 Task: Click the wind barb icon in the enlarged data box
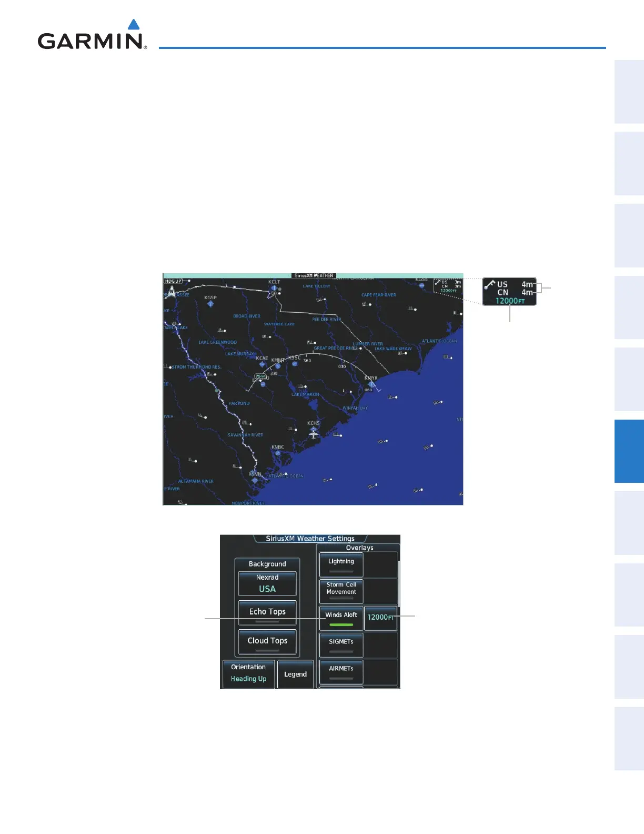pos(489,285)
